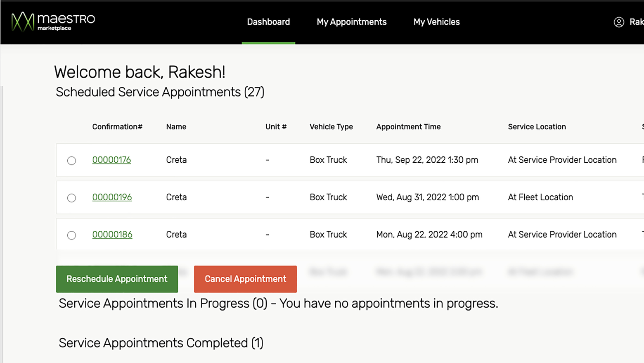Image resolution: width=644 pixels, height=363 pixels.
Task: Go to the Dashboard tab
Action: (x=268, y=22)
